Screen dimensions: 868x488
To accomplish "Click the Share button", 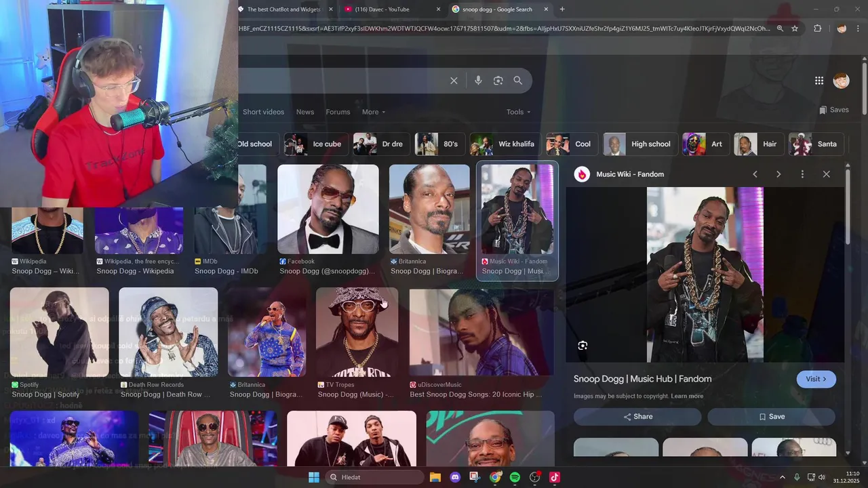I will pyautogui.click(x=637, y=417).
